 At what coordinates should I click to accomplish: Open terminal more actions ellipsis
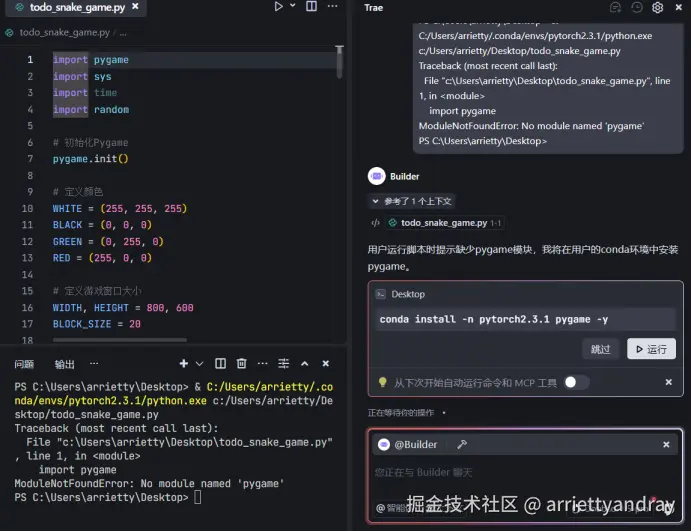263,363
